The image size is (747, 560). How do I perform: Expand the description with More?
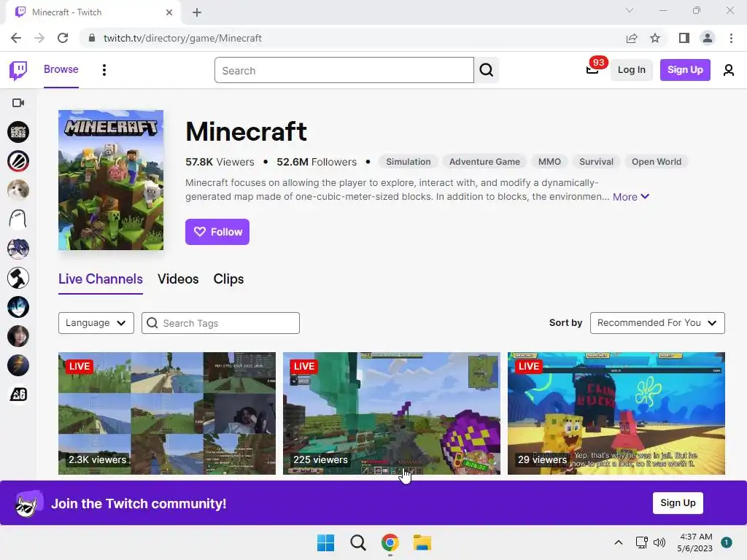tap(631, 197)
